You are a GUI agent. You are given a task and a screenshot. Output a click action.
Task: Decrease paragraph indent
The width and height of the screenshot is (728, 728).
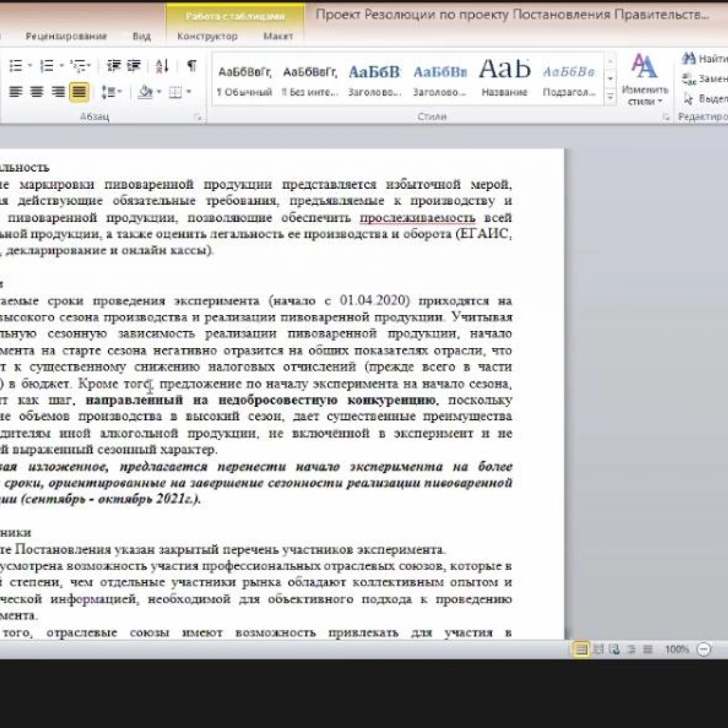(x=114, y=66)
